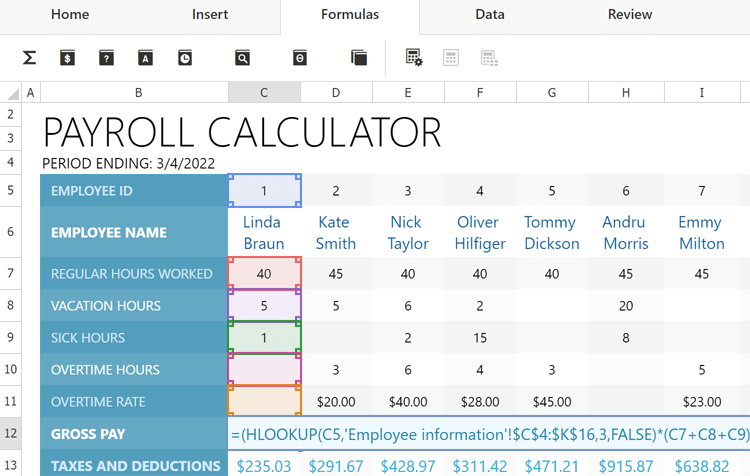The height and width of the screenshot is (476, 750).
Task: Select column D header
Action: tap(336, 93)
